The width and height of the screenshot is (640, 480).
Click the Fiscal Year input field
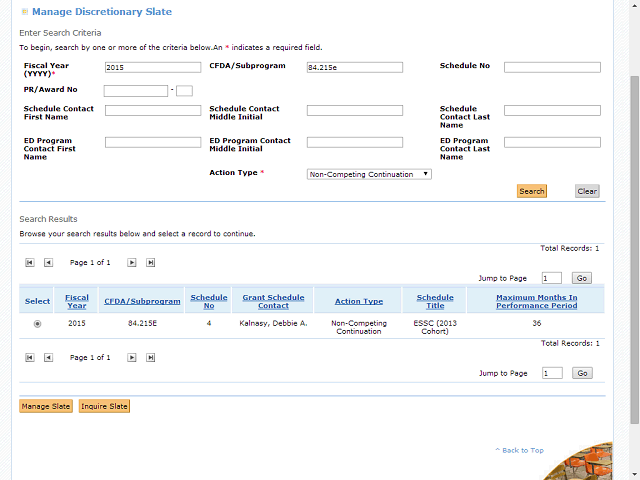click(153, 67)
